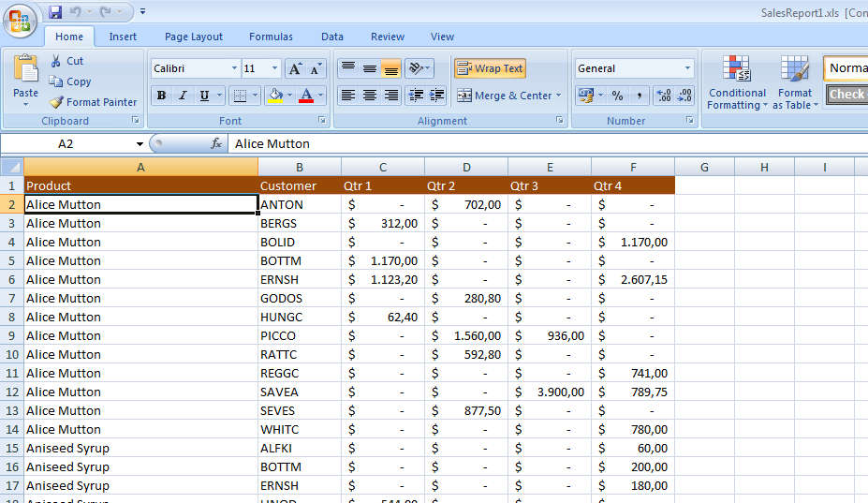The height and width of the screenshot is (503, 868).
Task: Click the Format Painter brush icon
Action: [56, 102]
